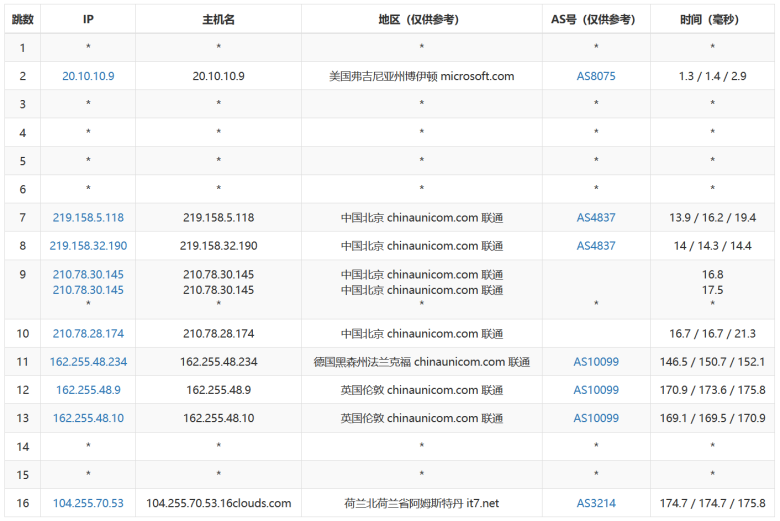Screen dimensions: 780x521
Task: Click the 地区（仅供参考） column header
Action: tap(420, 19)
